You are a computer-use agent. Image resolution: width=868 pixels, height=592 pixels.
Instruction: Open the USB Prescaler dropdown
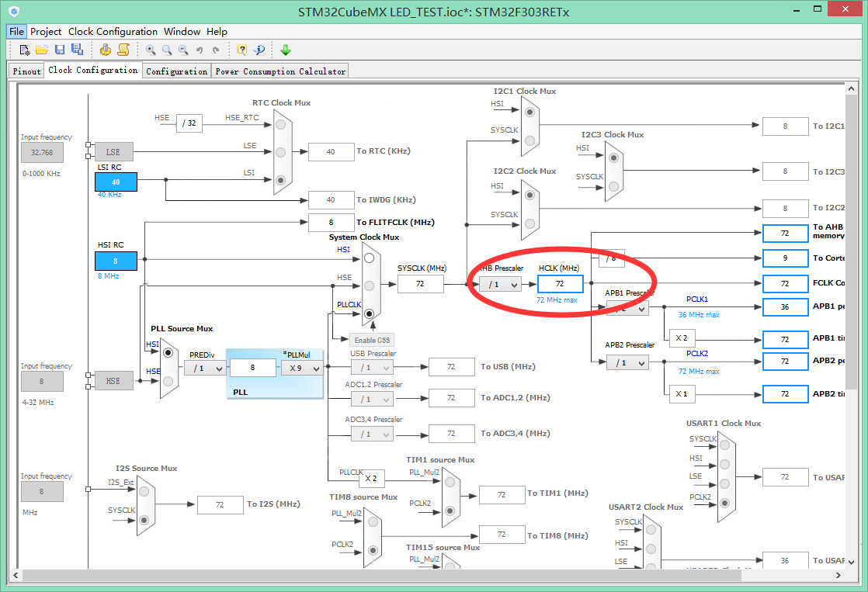pos(371,367)
